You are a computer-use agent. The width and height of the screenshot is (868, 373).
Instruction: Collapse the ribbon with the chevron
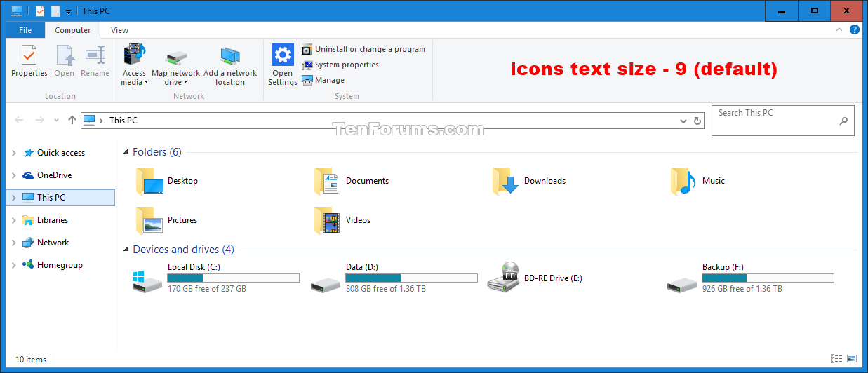839,30
